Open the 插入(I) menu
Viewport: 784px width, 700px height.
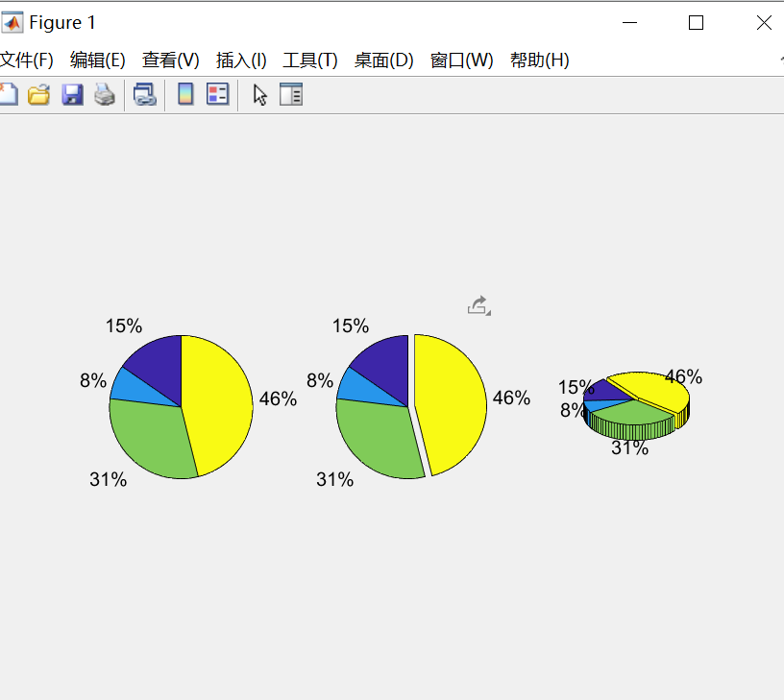click(240, 60)
